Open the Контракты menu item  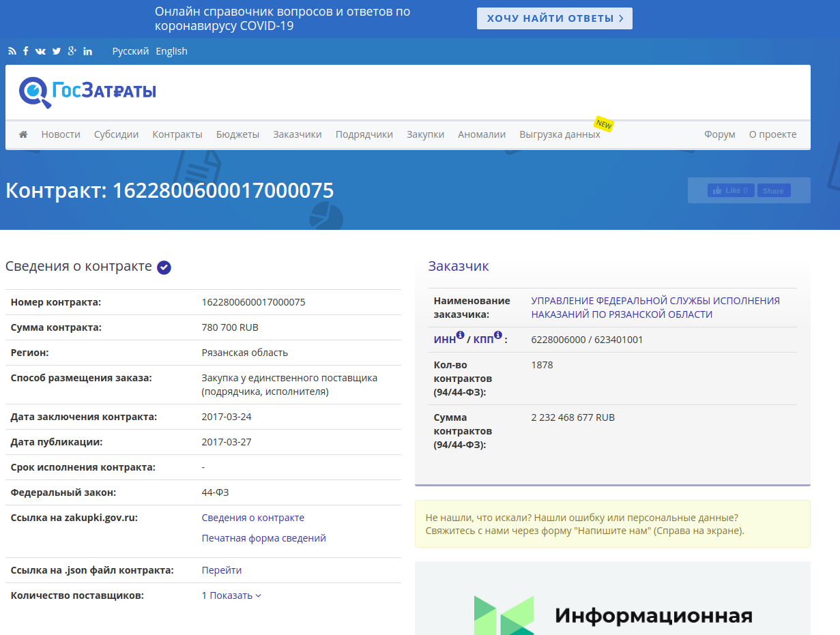click(177, 134)
